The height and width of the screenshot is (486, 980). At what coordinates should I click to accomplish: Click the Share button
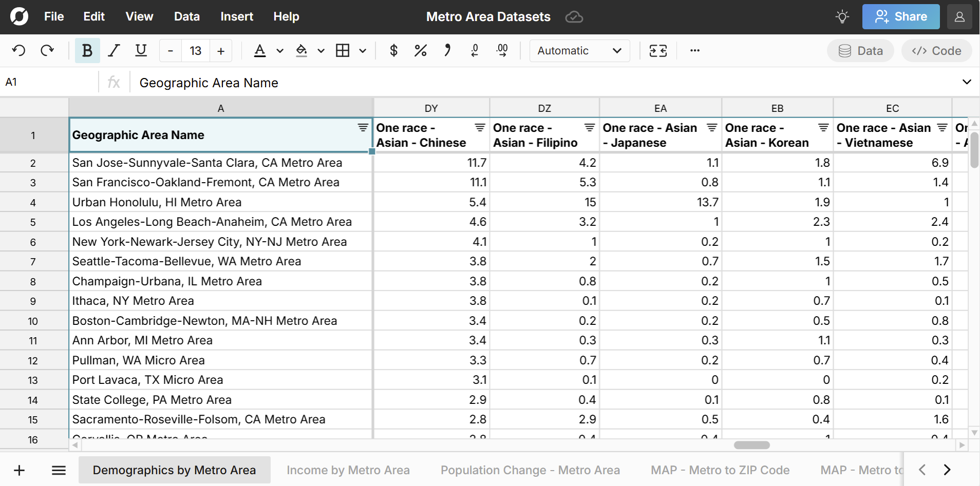900,16
